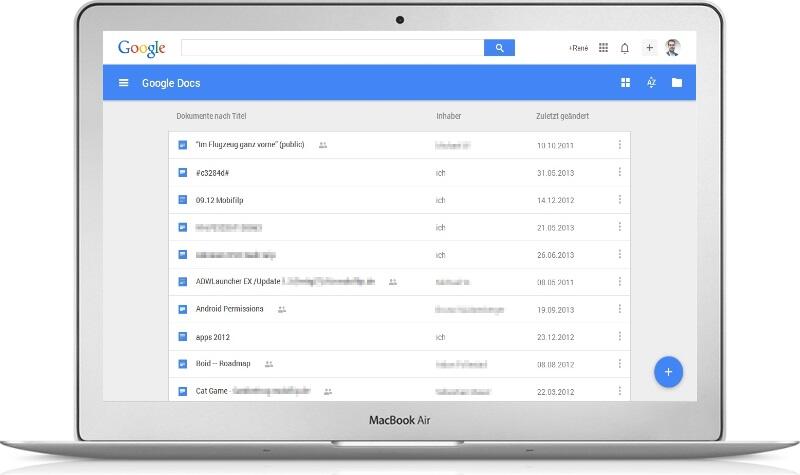The height and width of the screenshot is (475, 800).
Task: Click the date 14.12.2012
Action: (x=556, y=200)
